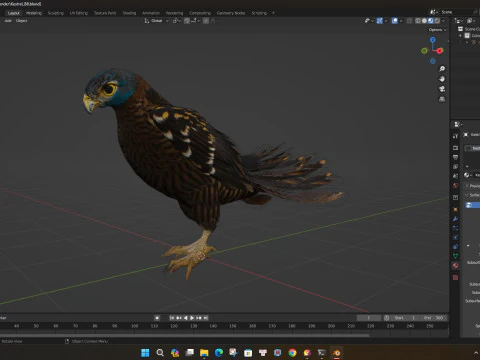480x360 pixels.
Task: Click the red X axis gizmo handle
Action: (440, 51)
